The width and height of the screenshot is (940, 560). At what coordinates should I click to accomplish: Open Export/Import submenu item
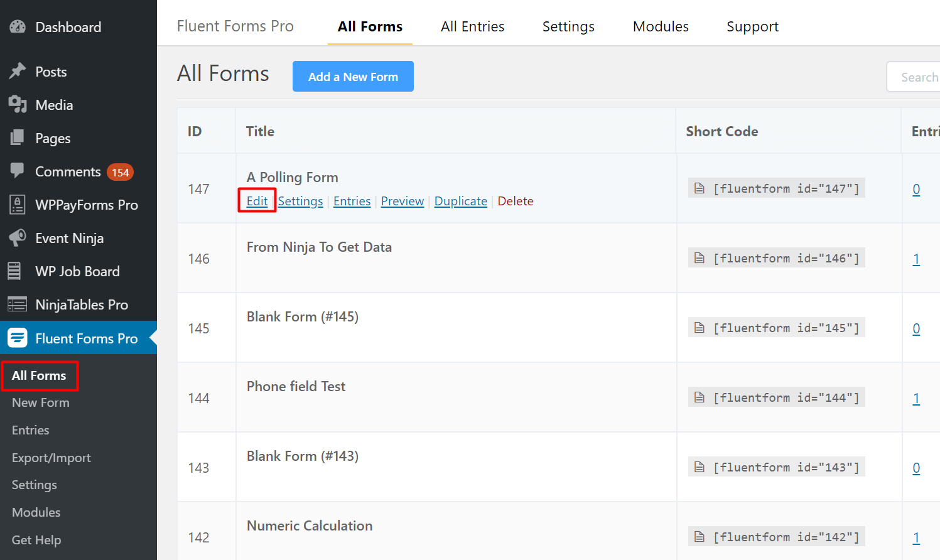click(x=51, y=458)
